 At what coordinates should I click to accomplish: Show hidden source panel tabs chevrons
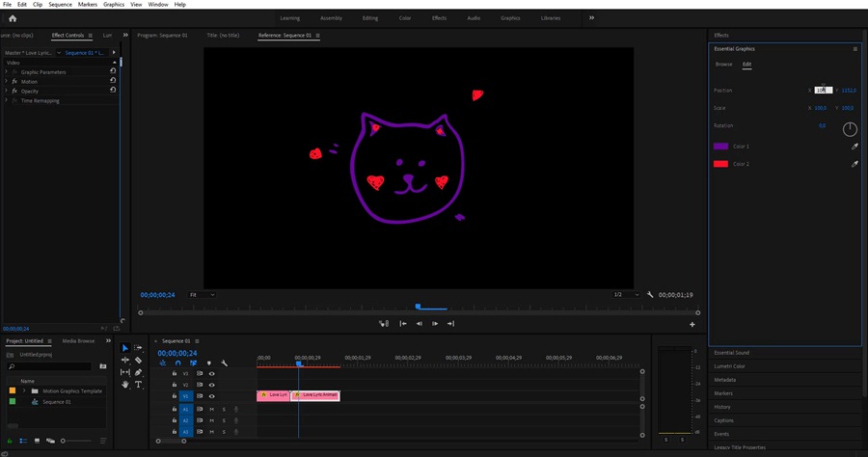click(125, 35)
